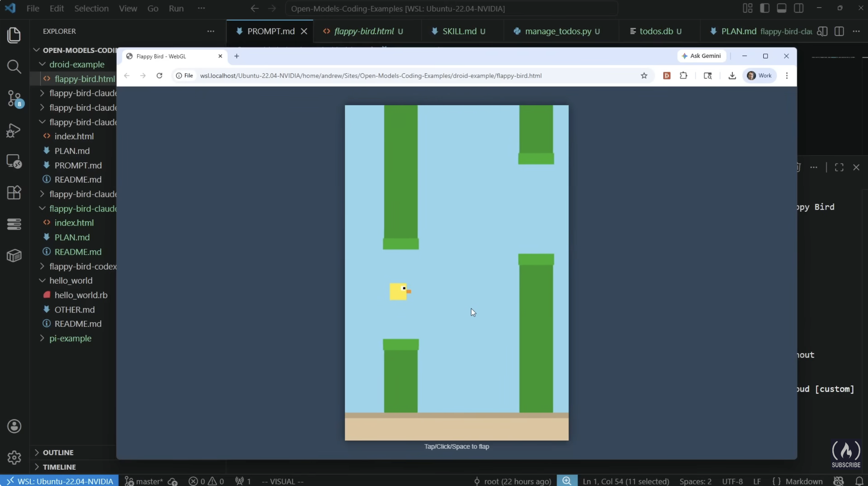Image resolution: width=868 pixels, height=486 pixels.
Task: Open Chrome extensions puzzle icon
Action: (x=684, y=76)
